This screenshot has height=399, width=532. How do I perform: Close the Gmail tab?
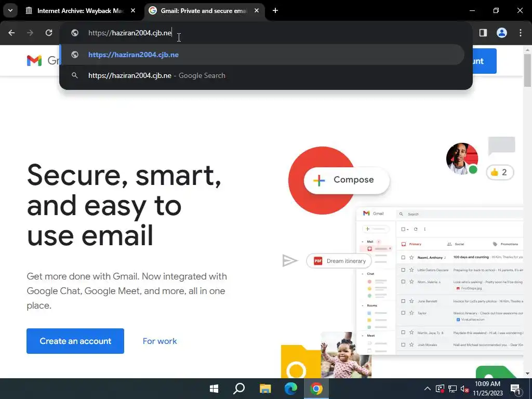coord(257,10)
